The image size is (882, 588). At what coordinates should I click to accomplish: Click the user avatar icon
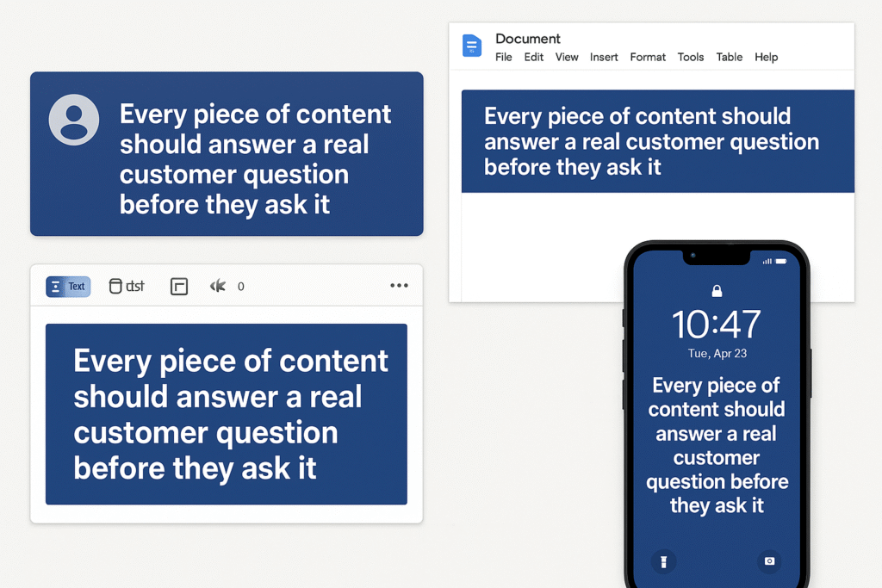[x=74, y=120]
